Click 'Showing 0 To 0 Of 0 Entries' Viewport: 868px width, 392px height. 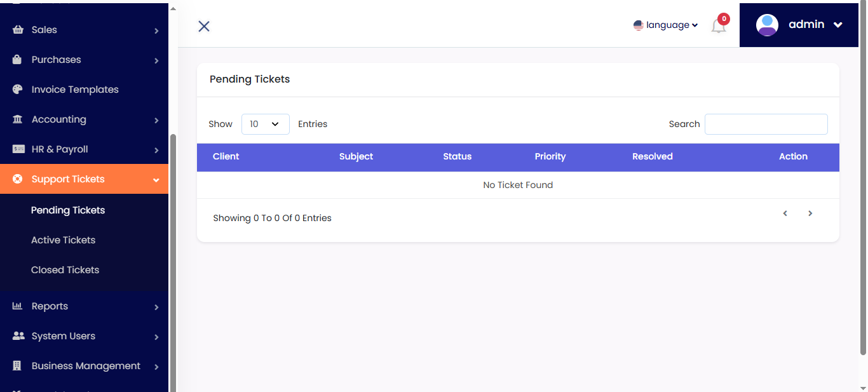tap(272, 218)
